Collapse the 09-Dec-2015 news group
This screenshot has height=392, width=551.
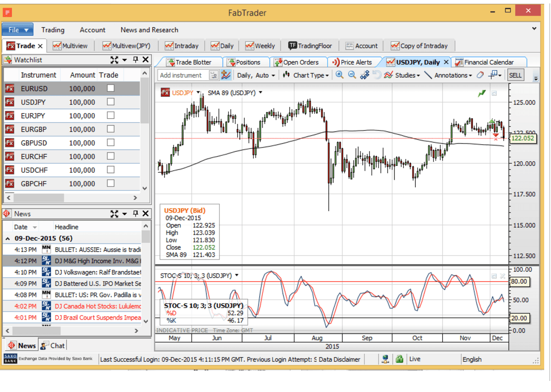8,239
